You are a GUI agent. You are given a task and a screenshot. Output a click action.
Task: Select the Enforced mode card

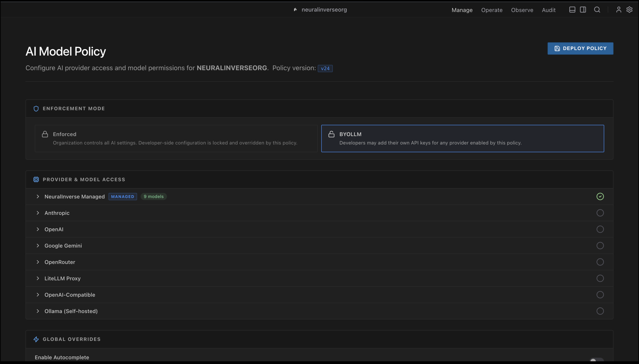[x=176, y=138]
